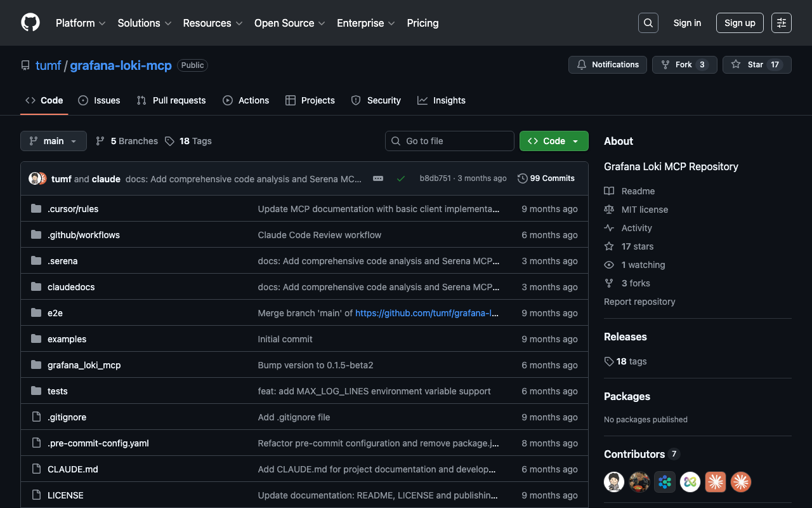The width and height of the screenshot is (812, 508).
Task: Open the Insights tab
Action: pyautogui.click(x=442, y=100)
